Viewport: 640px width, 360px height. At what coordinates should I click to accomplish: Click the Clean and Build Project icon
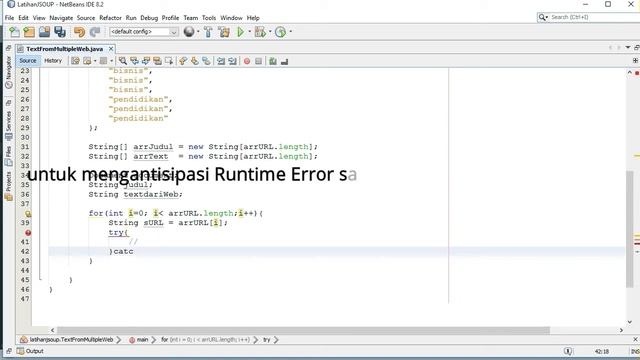point(224,32)
